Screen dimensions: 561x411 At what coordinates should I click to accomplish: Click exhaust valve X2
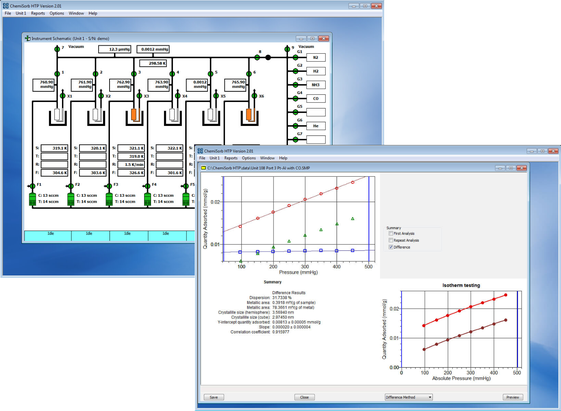coord(101,96)
